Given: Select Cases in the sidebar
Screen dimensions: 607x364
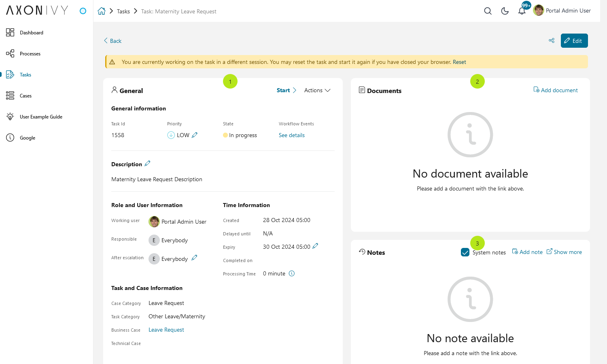Looking at the screenshot, I should [25, 96].
